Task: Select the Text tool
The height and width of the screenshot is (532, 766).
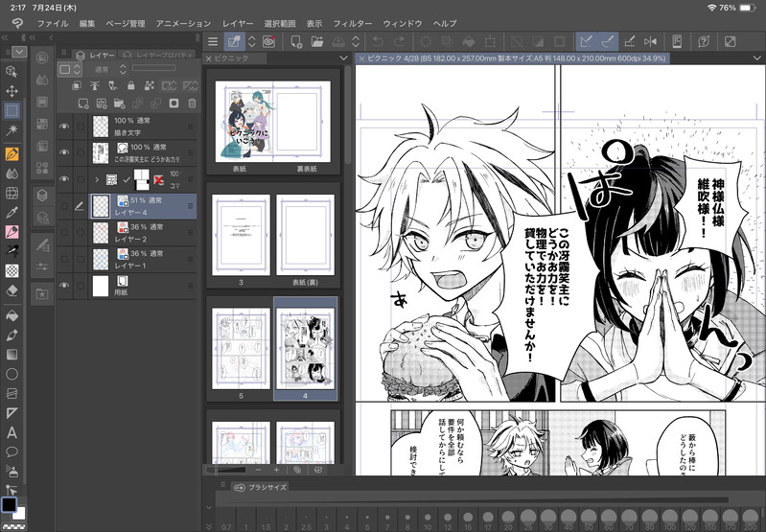Action: 12,433
